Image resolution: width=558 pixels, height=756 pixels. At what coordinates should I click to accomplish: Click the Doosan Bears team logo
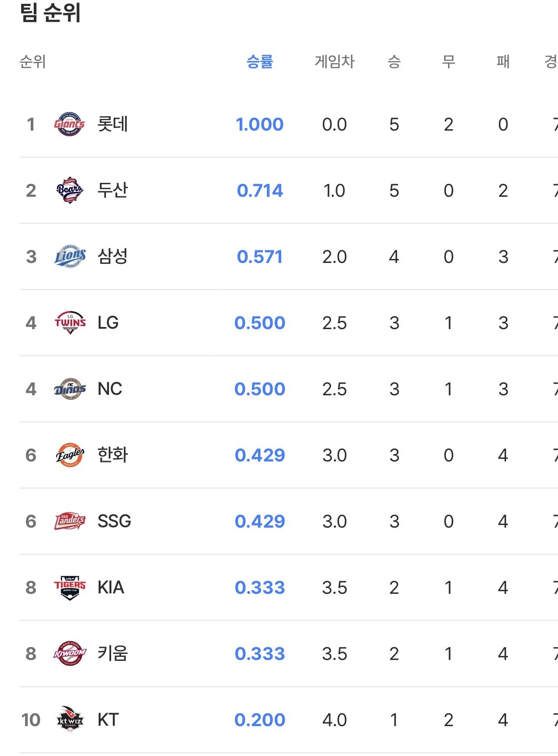pos(70,191)
